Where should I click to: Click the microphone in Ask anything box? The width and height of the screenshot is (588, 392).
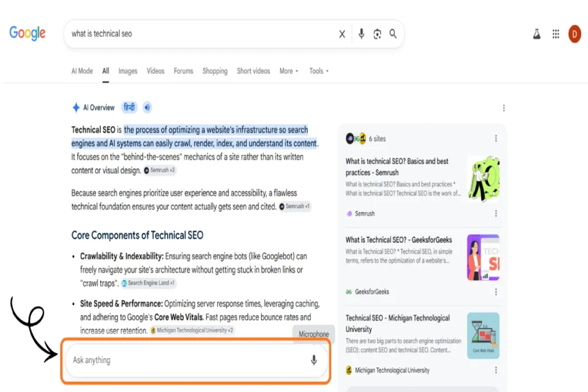(314, 360)
